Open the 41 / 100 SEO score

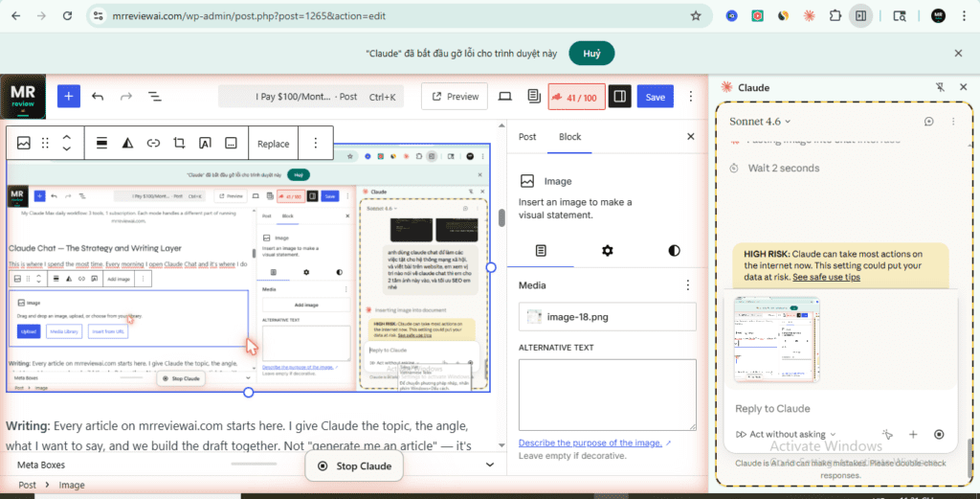(x=576, y=97)
